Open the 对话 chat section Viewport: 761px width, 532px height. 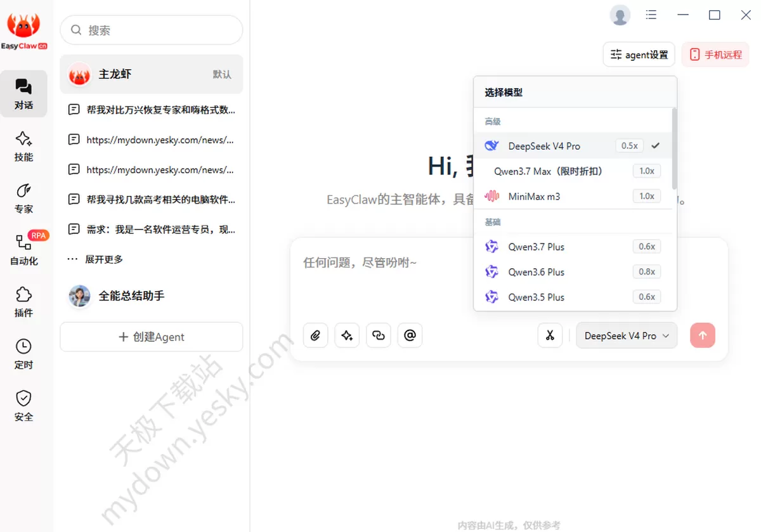(x=23, y=94)
